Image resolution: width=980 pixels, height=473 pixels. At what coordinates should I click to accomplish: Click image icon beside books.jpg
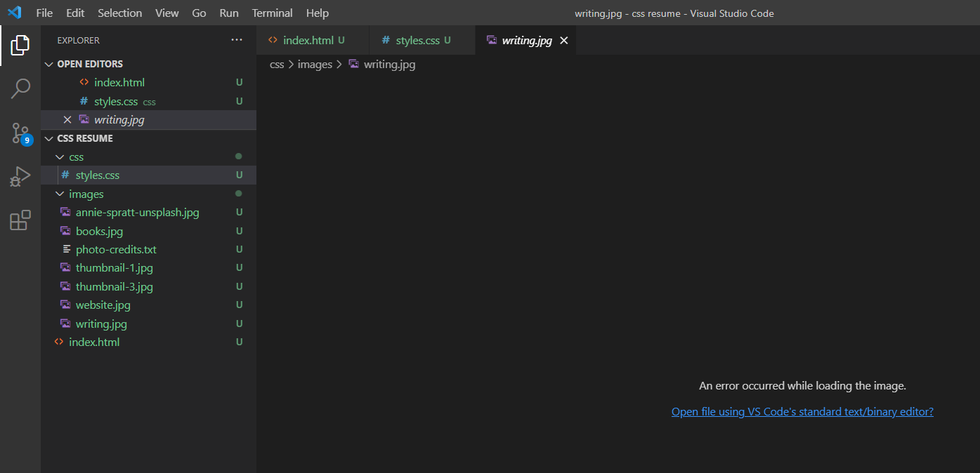coord(65,231)
